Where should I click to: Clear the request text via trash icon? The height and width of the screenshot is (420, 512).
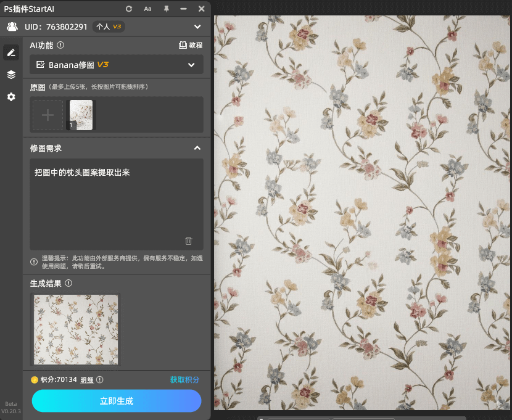[188, 241]
